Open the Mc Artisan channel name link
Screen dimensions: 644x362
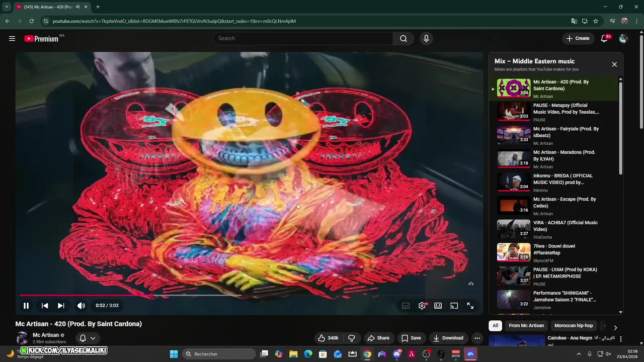click(46, 335)
